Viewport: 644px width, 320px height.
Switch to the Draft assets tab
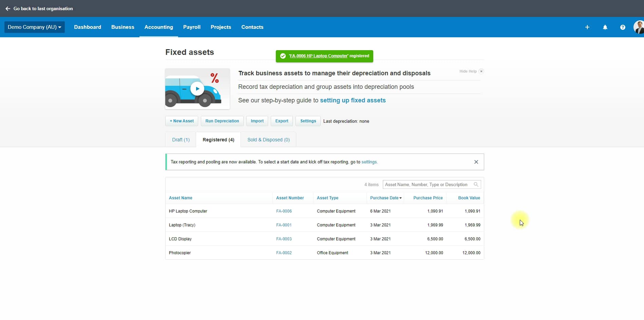click(181, 140)
